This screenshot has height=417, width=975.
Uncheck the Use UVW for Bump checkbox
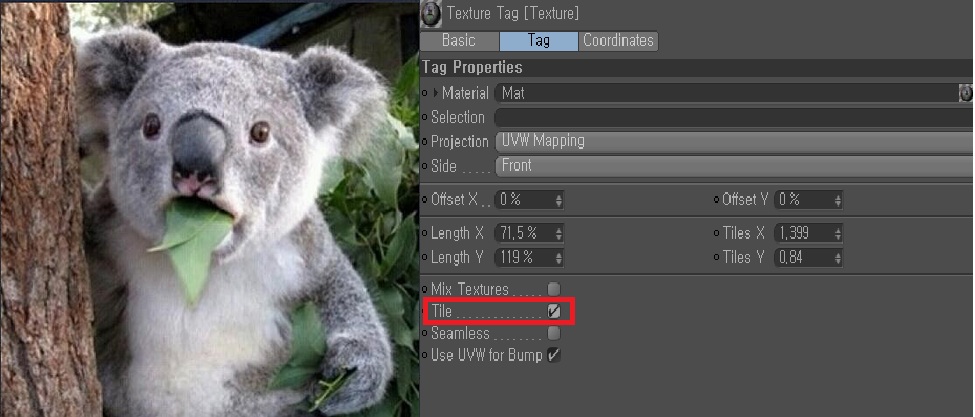(553, 355)
